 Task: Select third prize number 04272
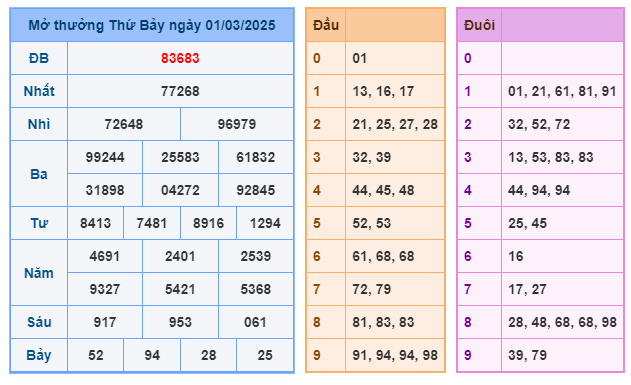tap(180, 190)
